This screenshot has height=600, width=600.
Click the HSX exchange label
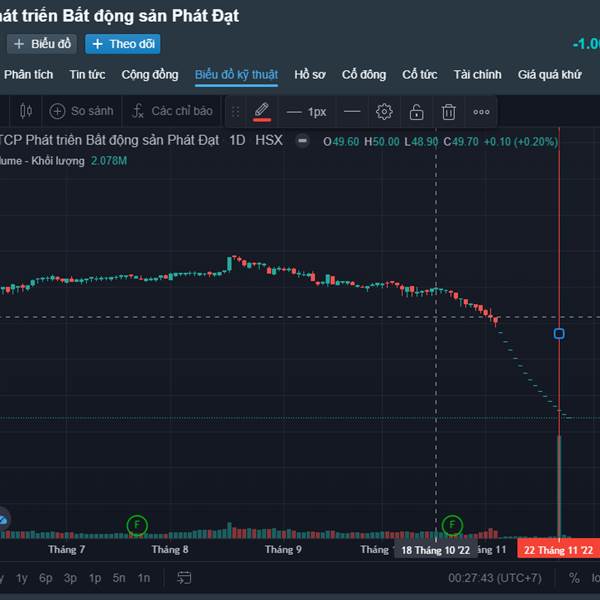[269, 140]
